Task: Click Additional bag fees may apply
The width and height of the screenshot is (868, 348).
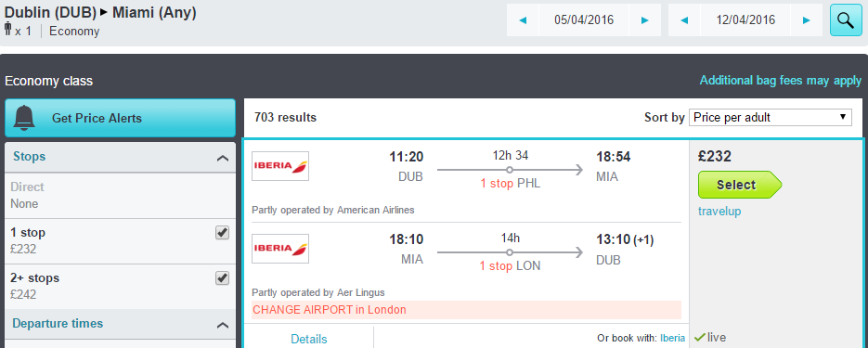Action: point(781,81)
